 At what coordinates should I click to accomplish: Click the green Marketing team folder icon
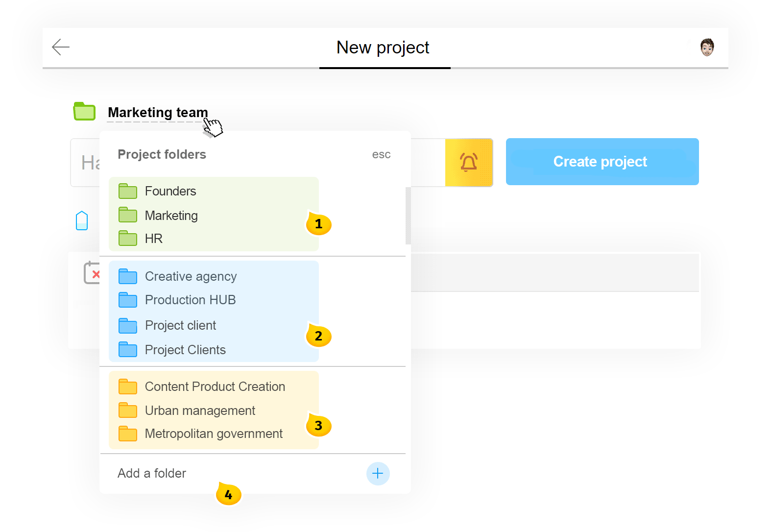(x=84, y=112)
